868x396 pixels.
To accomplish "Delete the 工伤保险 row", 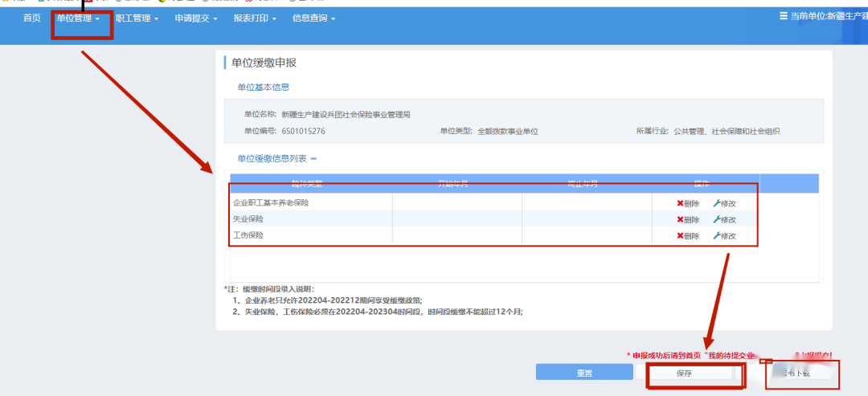I will (x=688, y=235).
